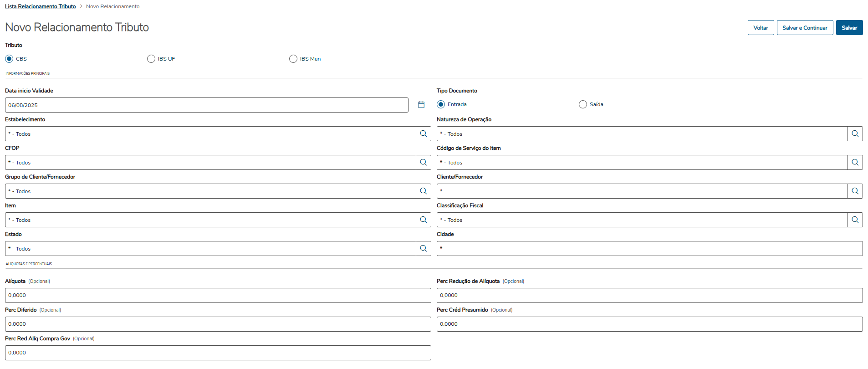868x369 pixels.
Task: Choose the IBS Mun radio button
Action: (293, 59)
